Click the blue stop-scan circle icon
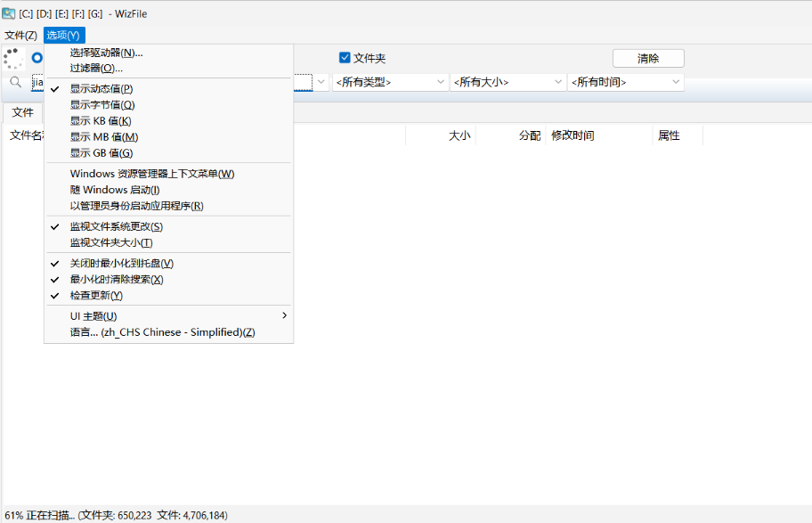 (37, 58)
